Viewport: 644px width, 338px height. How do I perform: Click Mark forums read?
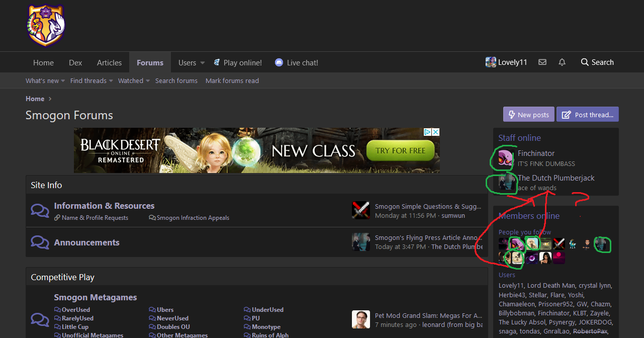tap(232, 81)
